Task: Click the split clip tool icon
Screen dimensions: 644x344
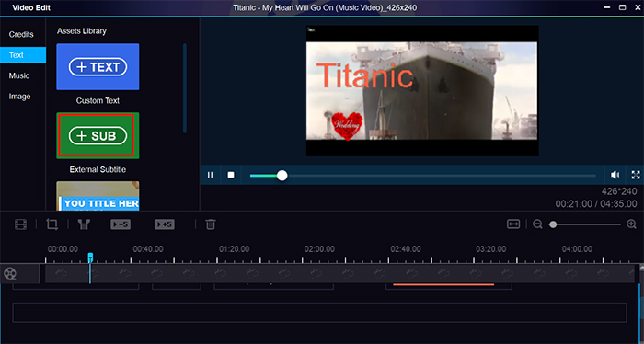Action: [x=85, y=224]
